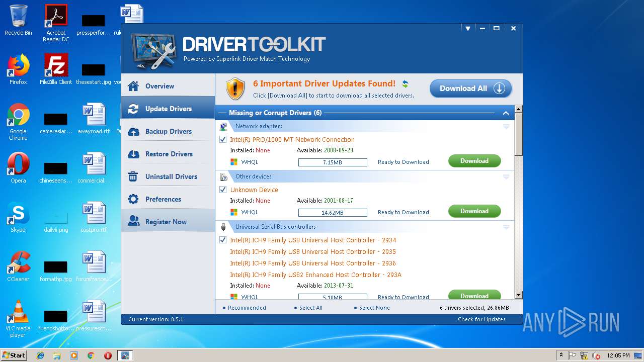Screen dimensions: 644x362
Task: Select awayroad.rtf desktop file
Action: [x=94, y=119]
